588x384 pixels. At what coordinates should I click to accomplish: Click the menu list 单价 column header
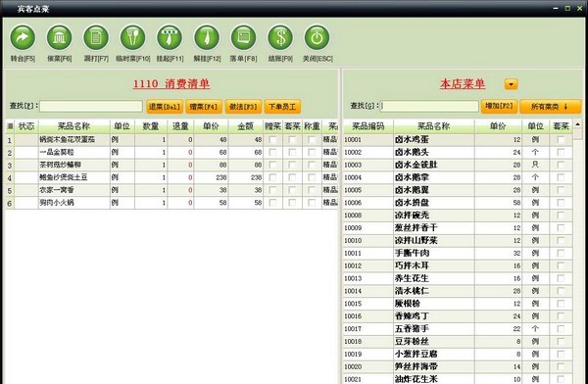point(498,126)
